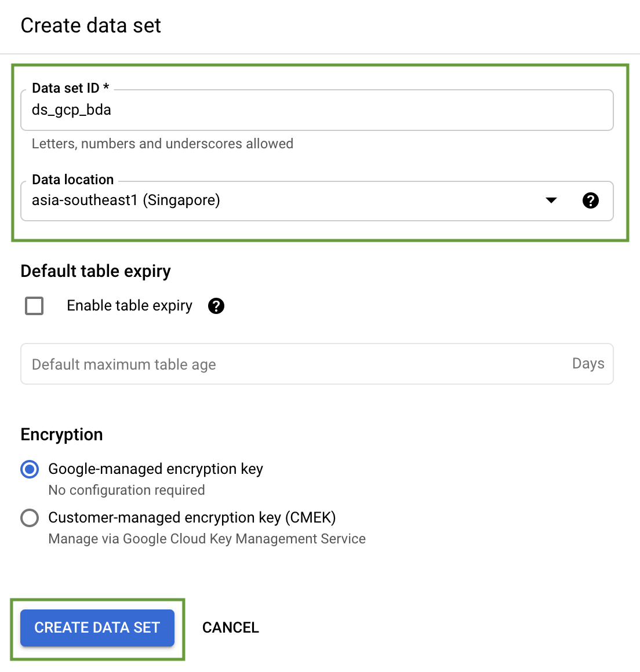Click the 'Manage via Google Cloud Key Management Service' text
This screenshot has height=672, width=640.
tap(207, 539)
